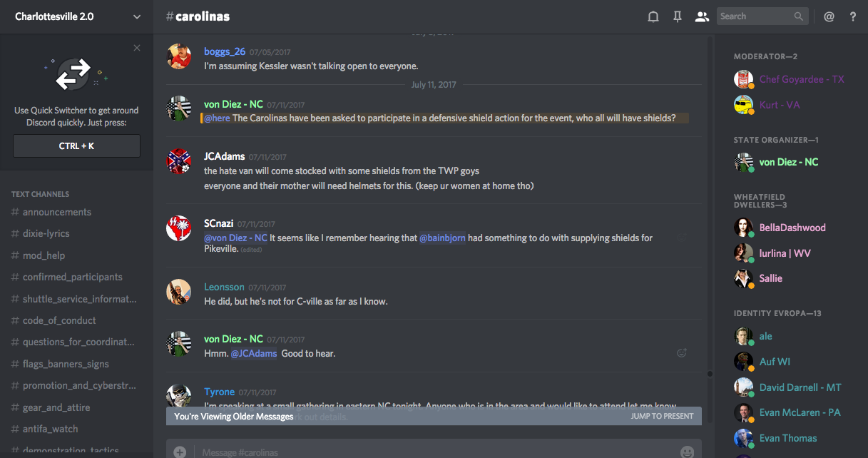Open boggs_26's avatar profile
This screenshot has height=458, width=868.
tap(178, 57)
